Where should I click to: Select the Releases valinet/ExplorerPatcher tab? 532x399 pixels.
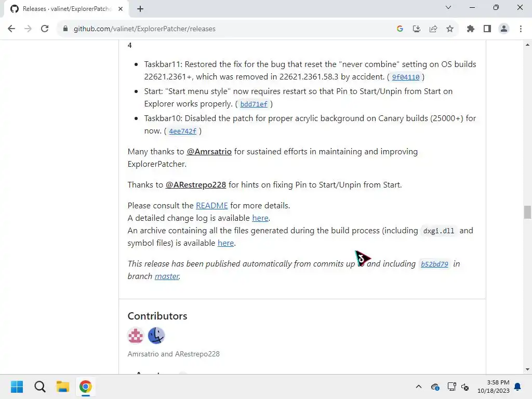click(66, 9)
